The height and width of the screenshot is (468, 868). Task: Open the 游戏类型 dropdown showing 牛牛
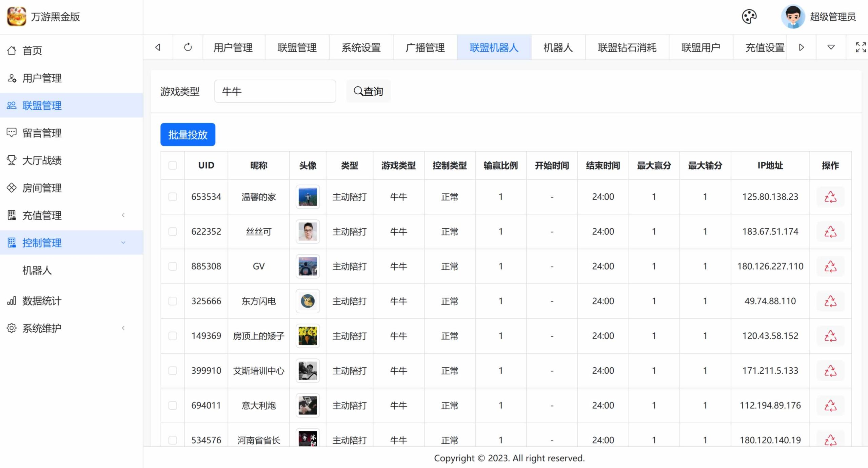[275, 91]
